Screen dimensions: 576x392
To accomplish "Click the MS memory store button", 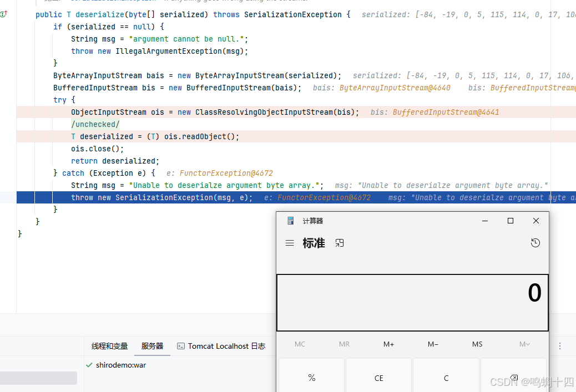I will 477,344.
